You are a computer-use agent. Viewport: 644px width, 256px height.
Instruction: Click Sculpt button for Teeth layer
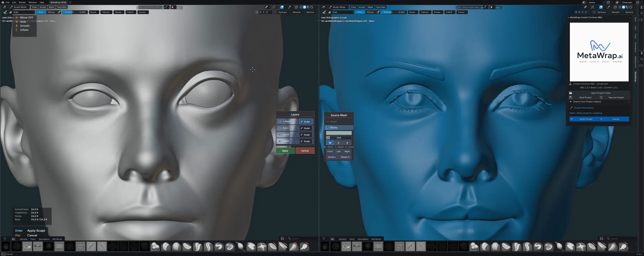pos(306,141)
